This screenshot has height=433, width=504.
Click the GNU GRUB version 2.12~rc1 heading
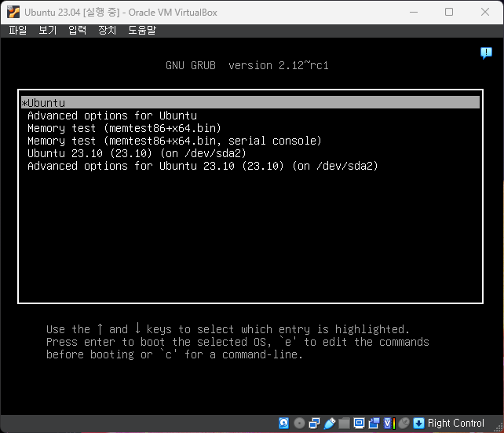click(247, 65)
